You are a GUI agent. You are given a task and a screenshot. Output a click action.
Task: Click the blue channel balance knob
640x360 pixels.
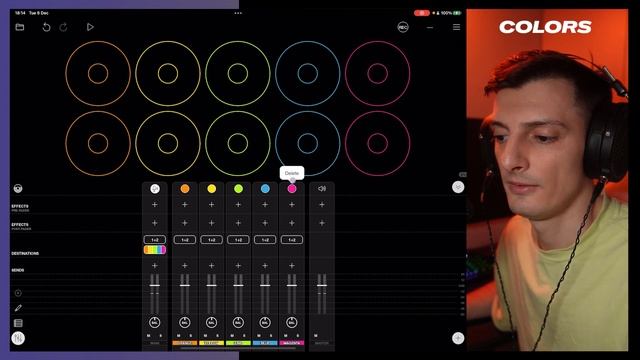coord(265,322)
